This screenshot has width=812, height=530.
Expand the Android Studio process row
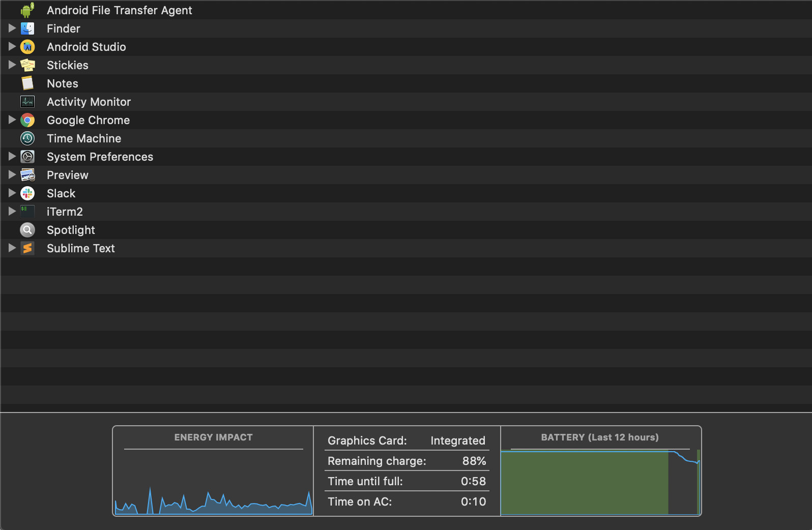coord(12,47)
